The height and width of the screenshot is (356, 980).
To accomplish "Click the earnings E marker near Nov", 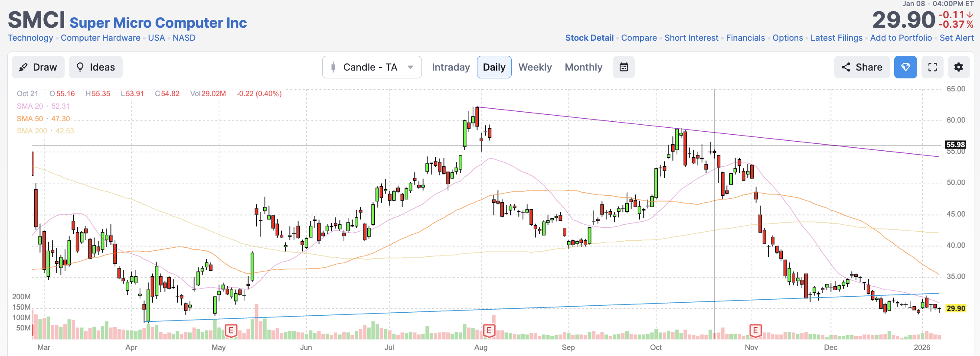I will tap(755, 331).
